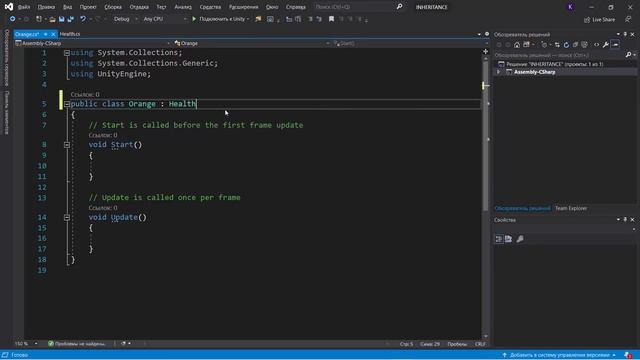Image resolution: width=640 pixels, height=360 pixels.
Task: Collapse the using directives block at line 1
Action: 67,53
